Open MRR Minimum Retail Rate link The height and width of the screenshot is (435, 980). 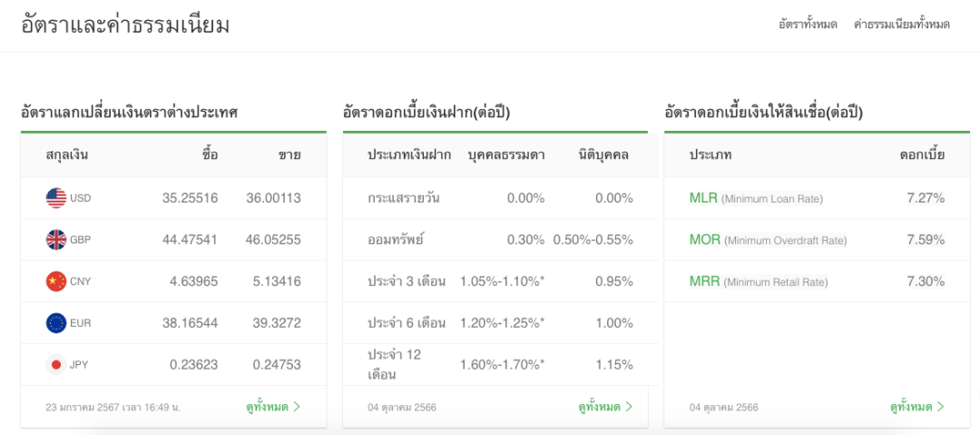point(705,282)
